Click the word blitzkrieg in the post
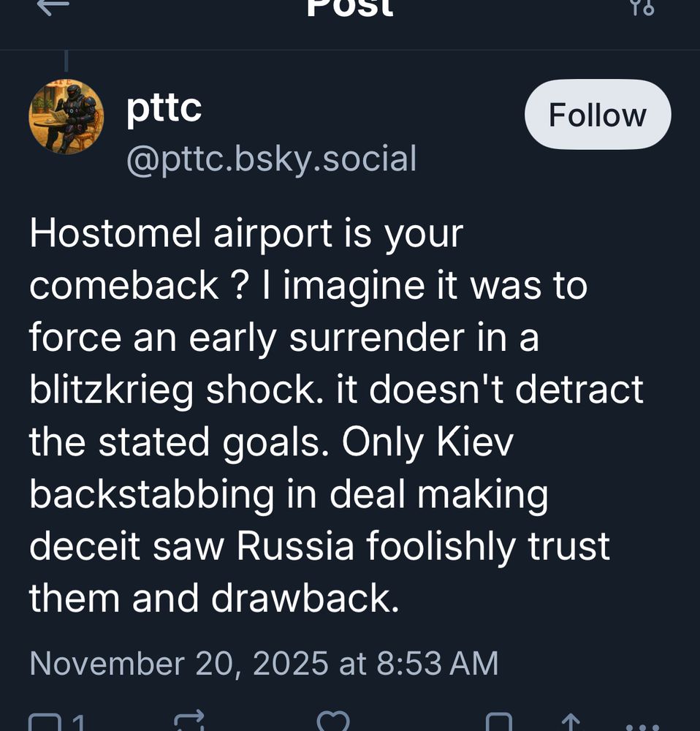The width and height of the screenshot is (700, 731). click(111, 390)
